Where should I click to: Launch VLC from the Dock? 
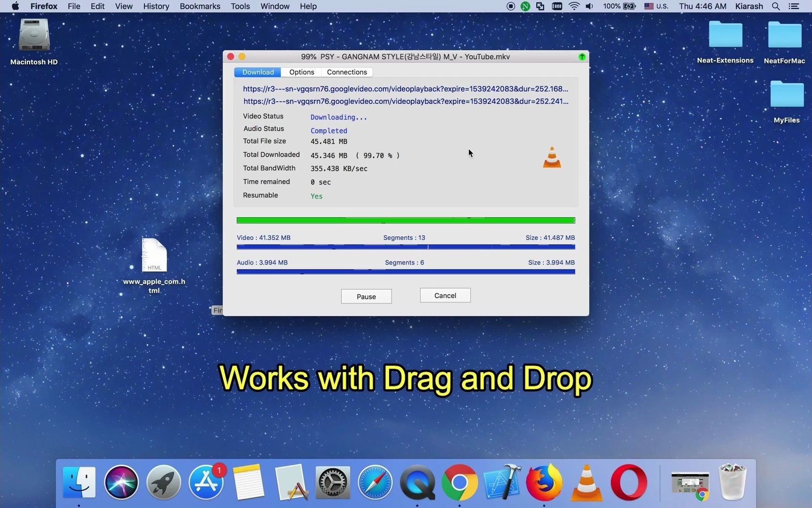coord(586,482)
